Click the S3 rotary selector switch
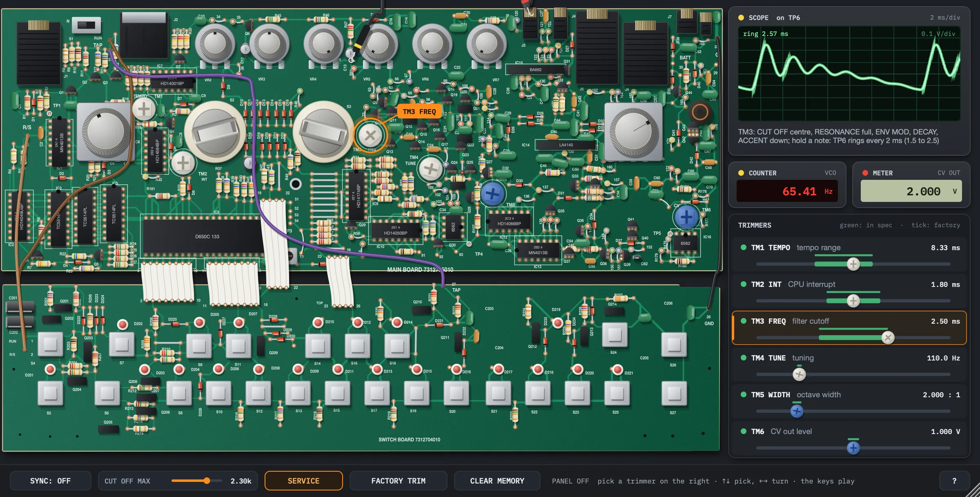Image resolution: width=980 pixels, height=497 pixels. pos(324,132)
